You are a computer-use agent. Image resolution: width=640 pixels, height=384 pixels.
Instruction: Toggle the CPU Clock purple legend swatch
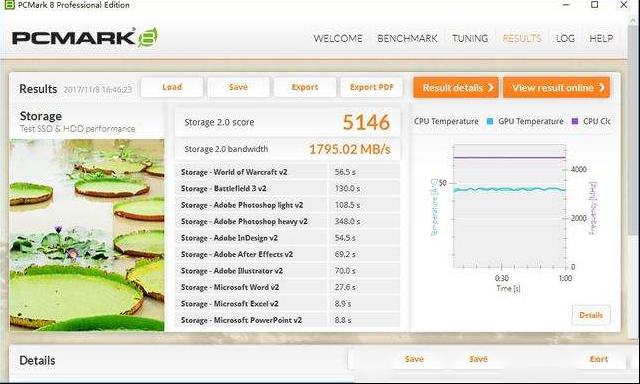575,121
